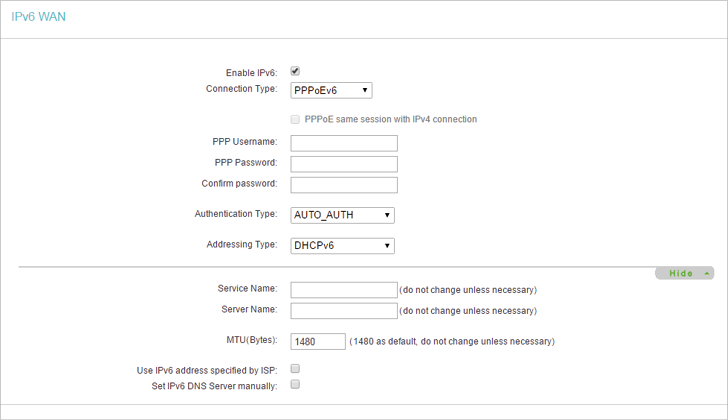
Task: Open the Authentication Type dropdown
Action: [343, 215]
